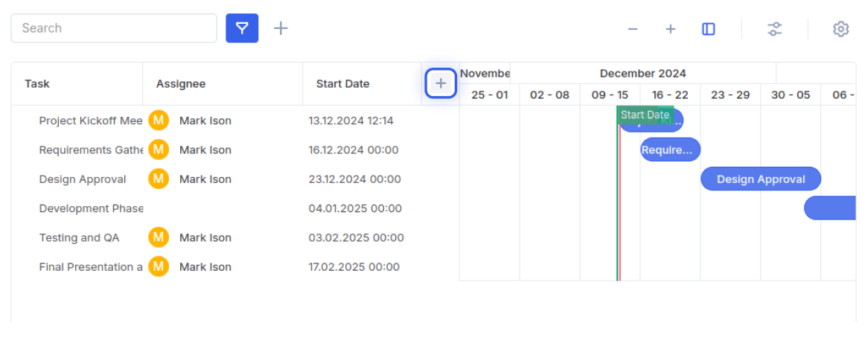868x343 pixels.
Task: Open the sliders adjustment options icon
Action: point(774,29)
